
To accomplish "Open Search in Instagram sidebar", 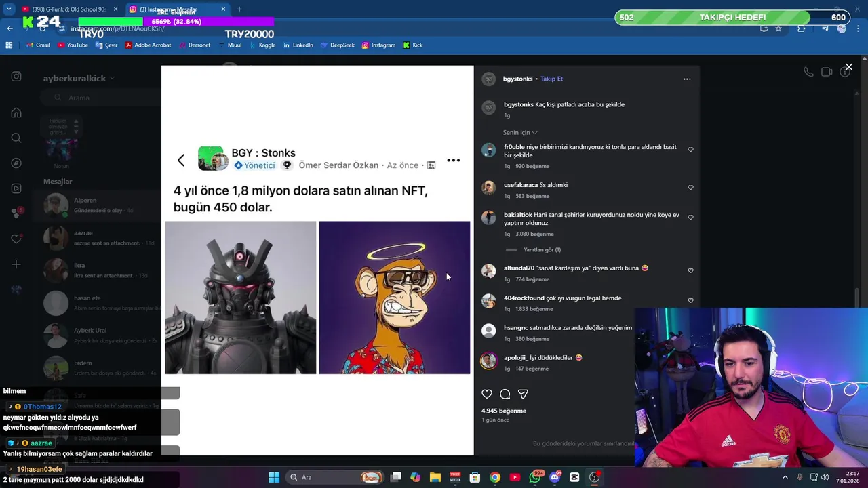I will pos(16,138).
